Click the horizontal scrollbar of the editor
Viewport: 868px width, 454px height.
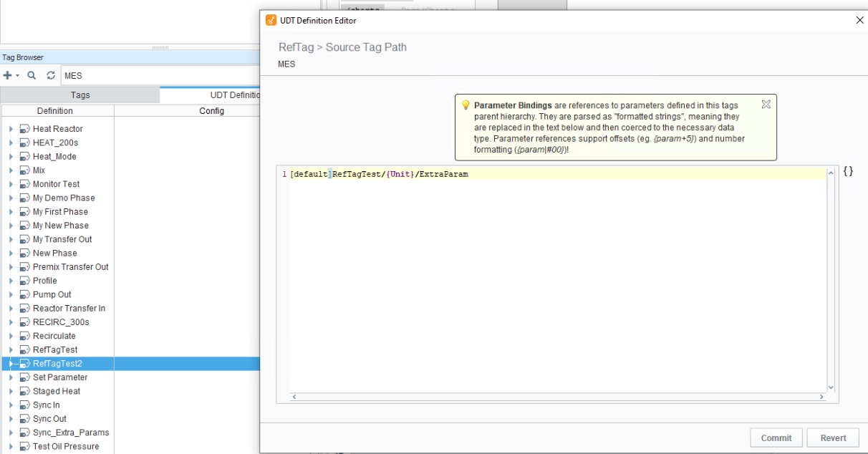(x=559, y=397)
